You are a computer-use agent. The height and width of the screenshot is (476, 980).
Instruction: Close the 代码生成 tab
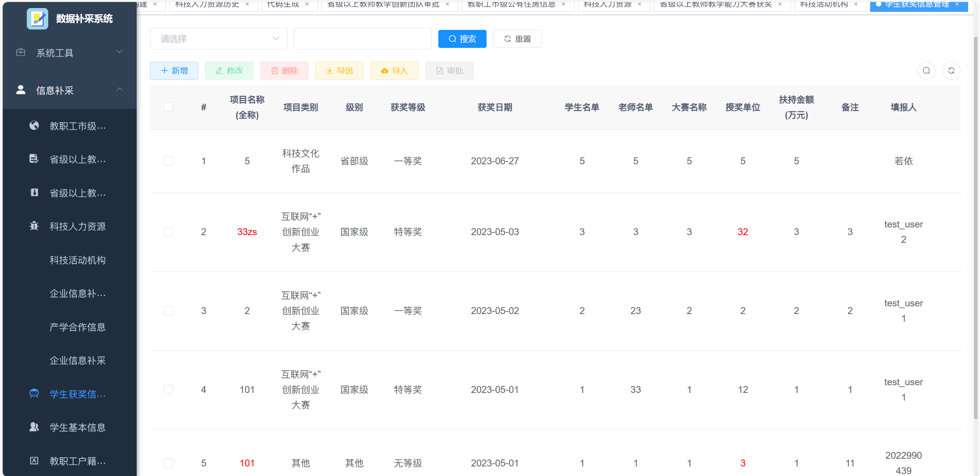(307, 4)
